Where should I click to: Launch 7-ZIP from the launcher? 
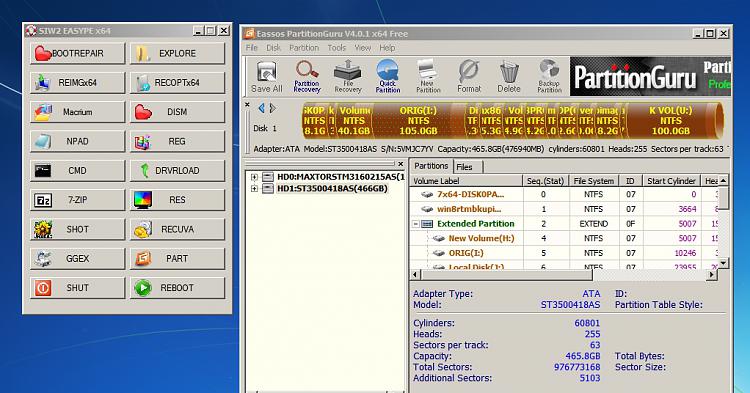(x=77, y=200)
